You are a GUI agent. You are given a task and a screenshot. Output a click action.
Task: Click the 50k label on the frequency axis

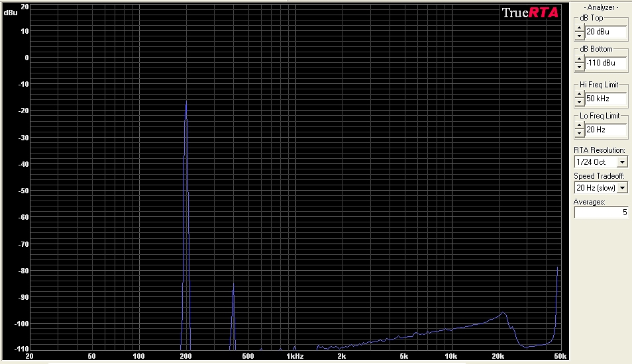(x=560, y=356)
